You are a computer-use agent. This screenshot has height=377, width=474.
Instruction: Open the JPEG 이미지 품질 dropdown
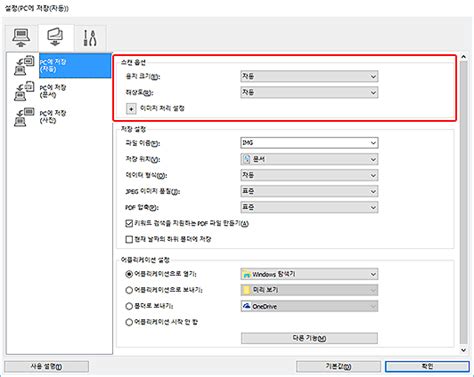(309, 191)
